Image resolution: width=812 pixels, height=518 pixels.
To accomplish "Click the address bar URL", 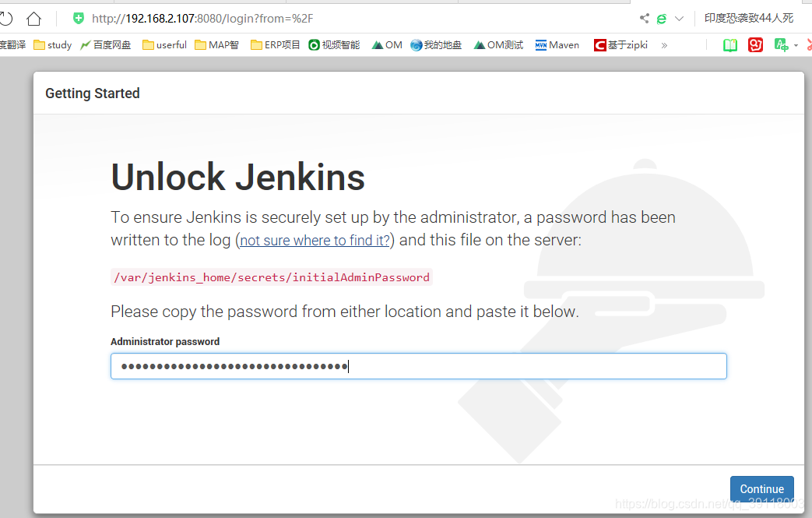I will pos(202,19).
